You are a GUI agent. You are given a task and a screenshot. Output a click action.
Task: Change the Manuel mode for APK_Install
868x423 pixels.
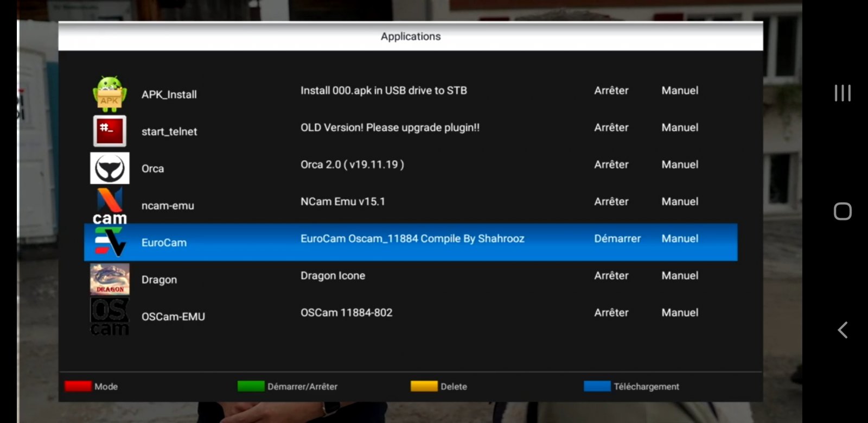[x=679, y=91]
